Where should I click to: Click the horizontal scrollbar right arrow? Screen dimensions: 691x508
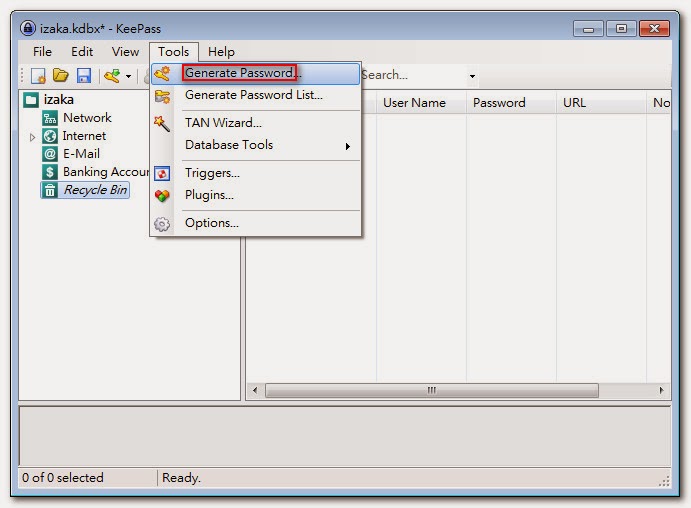coord(661,390)
